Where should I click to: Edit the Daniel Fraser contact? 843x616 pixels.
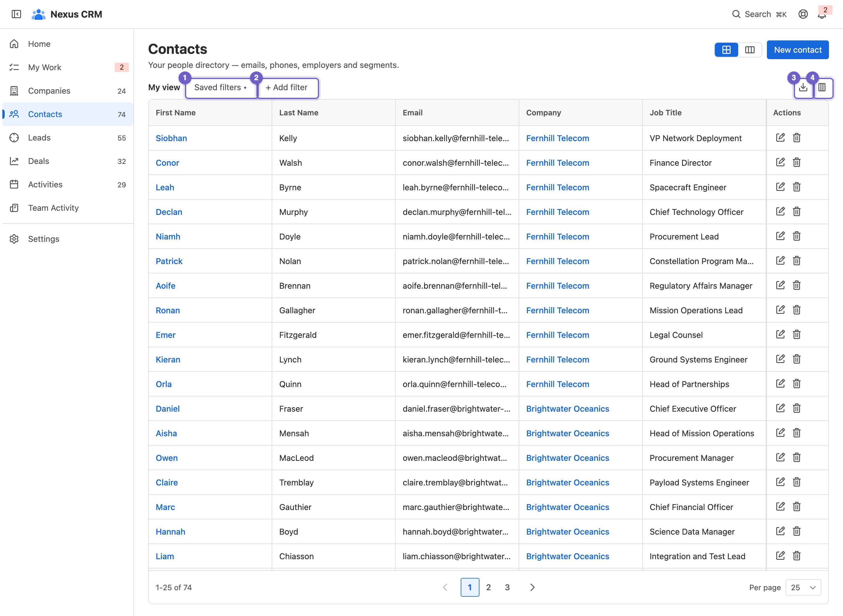pyautogui.click(x=780, y=408)
